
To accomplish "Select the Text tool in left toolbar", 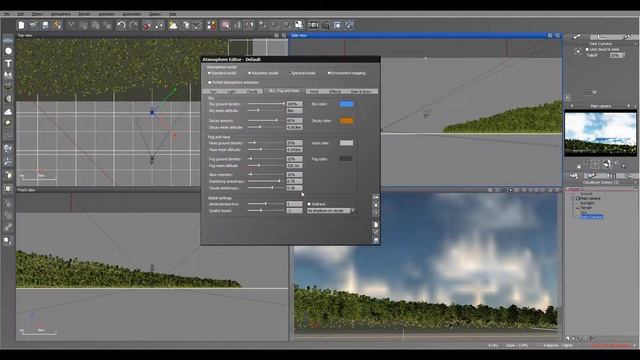I will pyautogui.click(x=8, y=63).
